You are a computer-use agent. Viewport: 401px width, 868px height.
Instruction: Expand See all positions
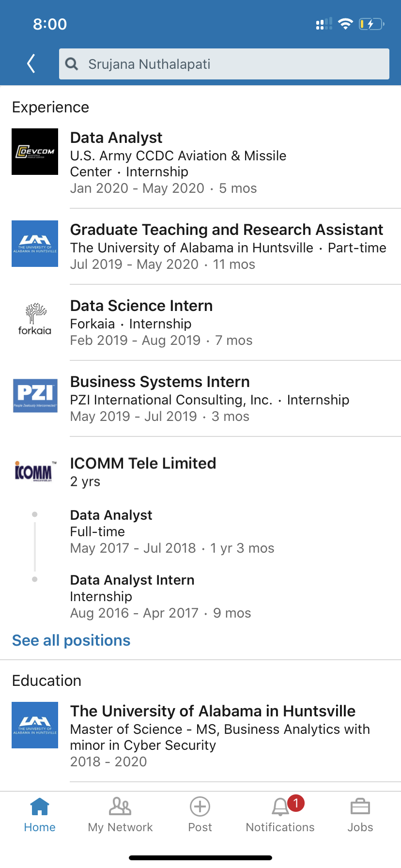point(71,640)
